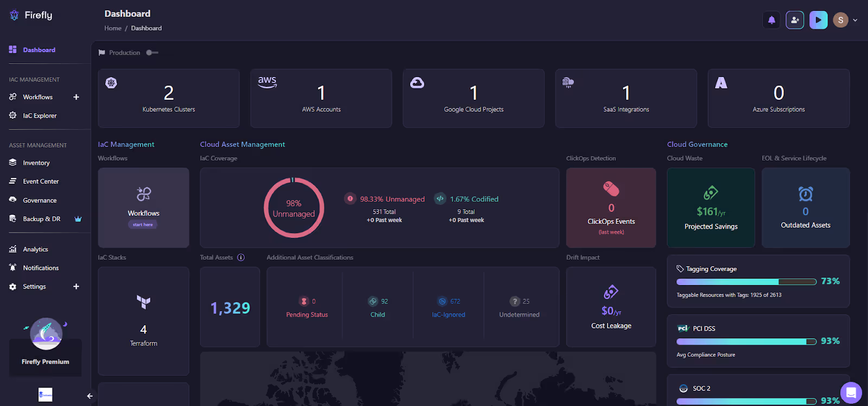Click the ClickOps mouse icon

point(611,189)
